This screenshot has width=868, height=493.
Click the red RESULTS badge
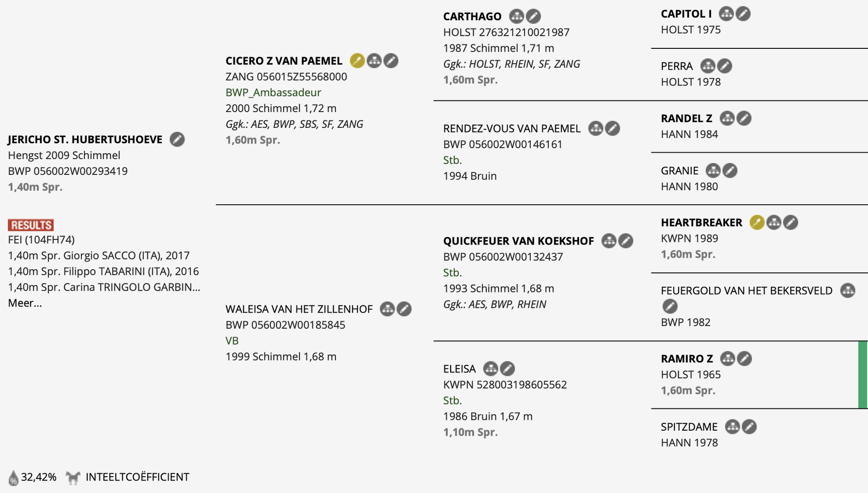click(31, 225)
